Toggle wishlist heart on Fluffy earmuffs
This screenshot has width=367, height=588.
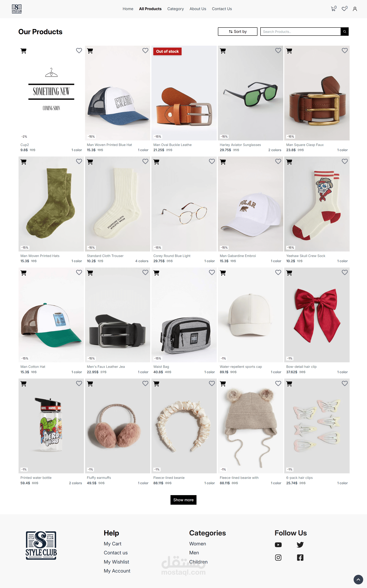point(145,383)
